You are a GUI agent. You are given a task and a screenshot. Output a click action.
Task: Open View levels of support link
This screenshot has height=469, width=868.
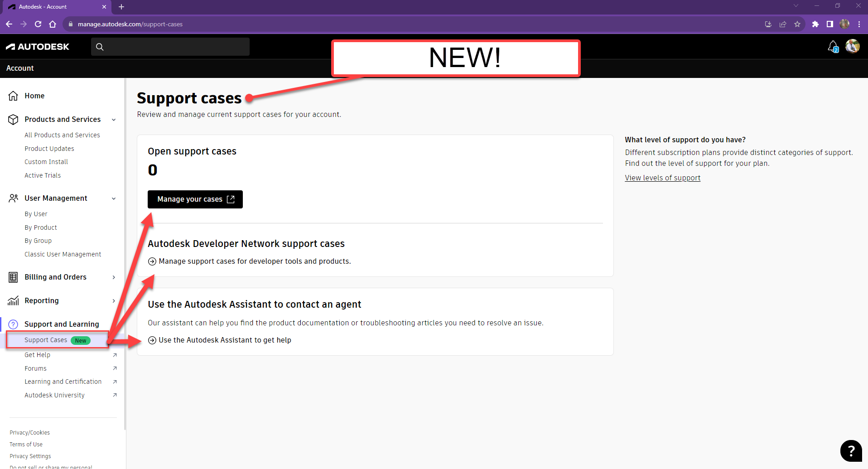663,178
